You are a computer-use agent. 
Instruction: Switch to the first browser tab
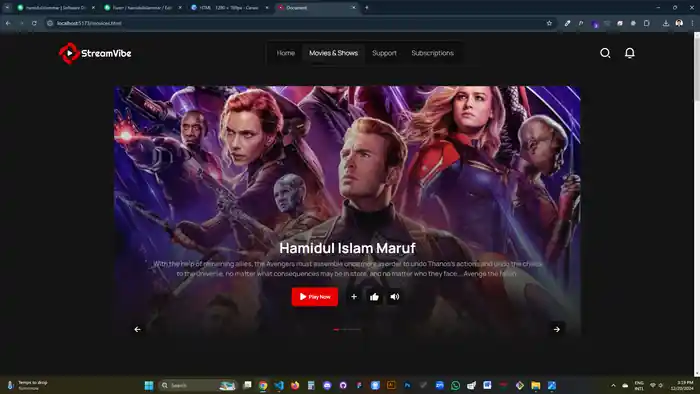[x=56, y=8]
